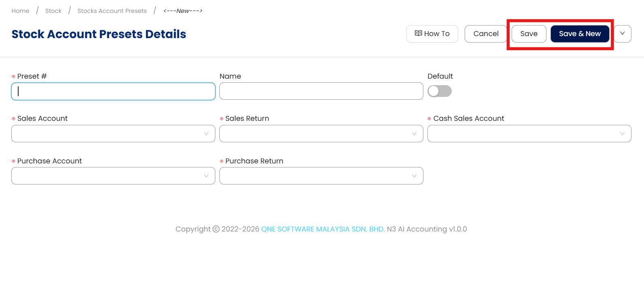Viewport: 644px width, 298px height.
Task: Go to Home breadcrumb
Action: [x=21, y=11]
